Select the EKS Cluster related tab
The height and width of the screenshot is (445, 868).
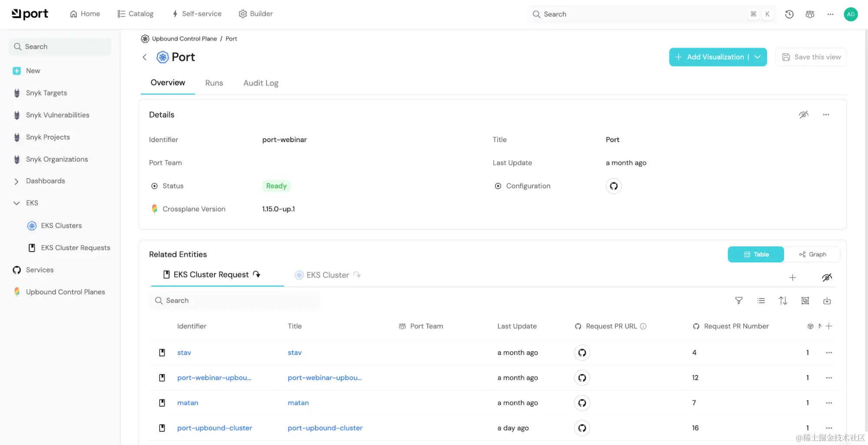328,275
